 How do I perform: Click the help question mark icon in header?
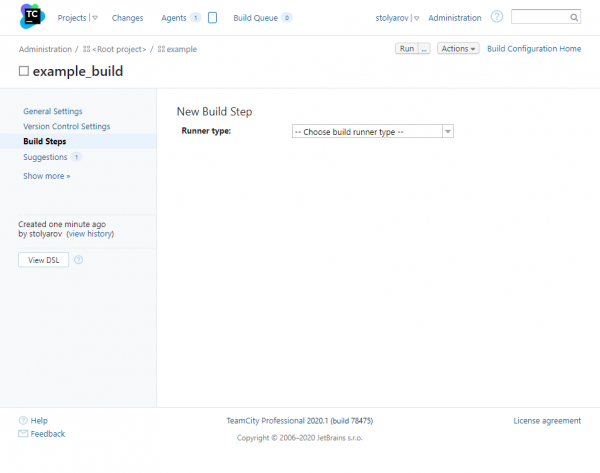(497, 17)
